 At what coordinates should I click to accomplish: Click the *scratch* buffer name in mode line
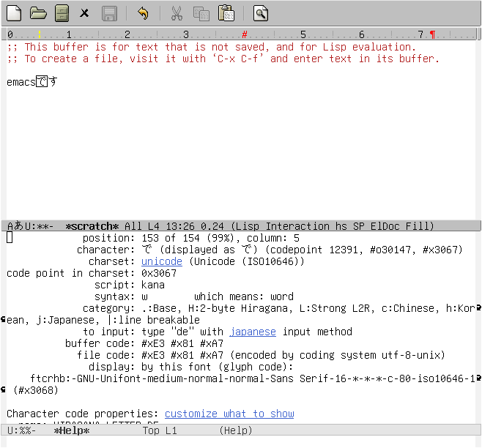(92, 226)
